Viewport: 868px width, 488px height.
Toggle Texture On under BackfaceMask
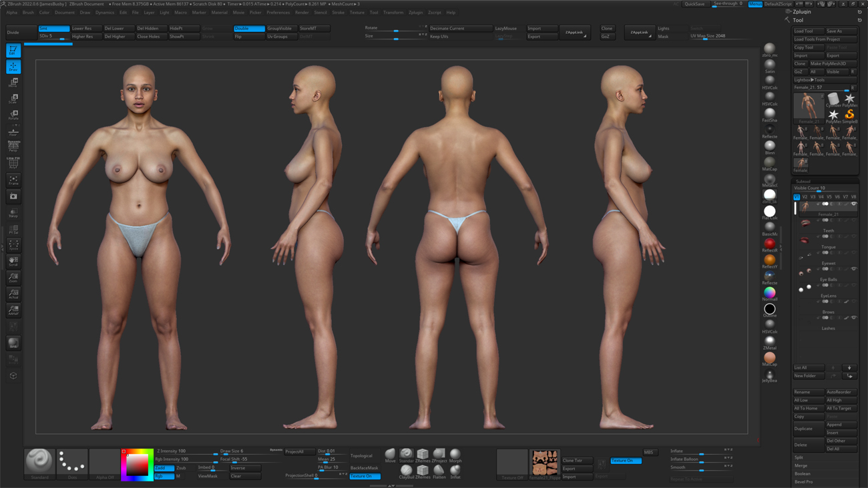tap(365, 476)
